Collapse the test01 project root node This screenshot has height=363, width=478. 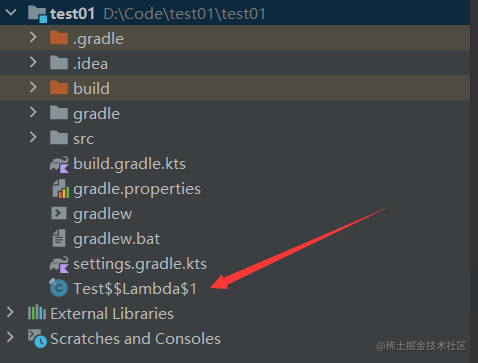click(11, 13)
